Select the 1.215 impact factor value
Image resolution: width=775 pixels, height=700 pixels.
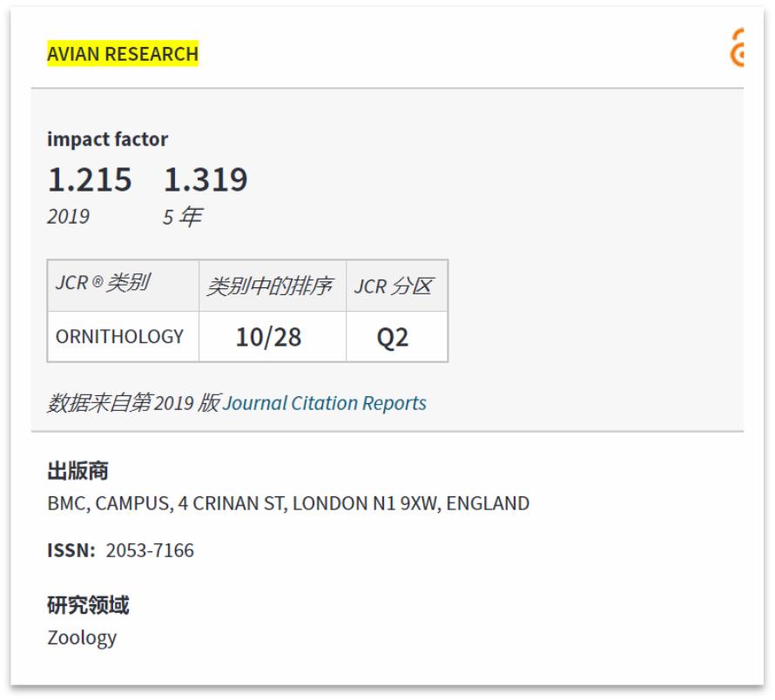pos(90,179)
